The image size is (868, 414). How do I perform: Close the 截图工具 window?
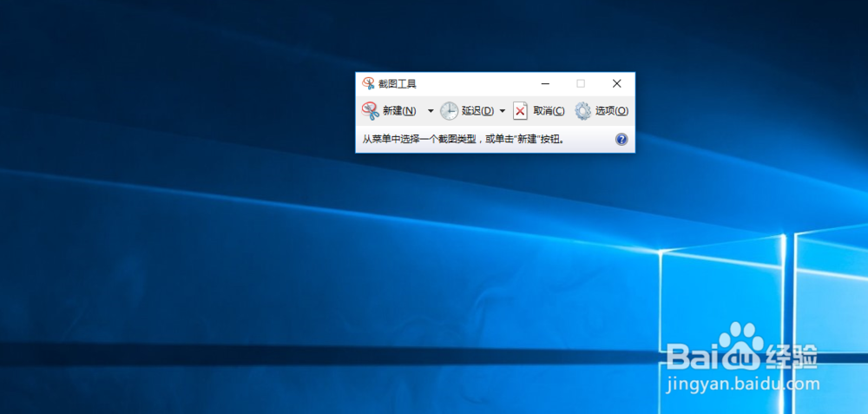616,83
